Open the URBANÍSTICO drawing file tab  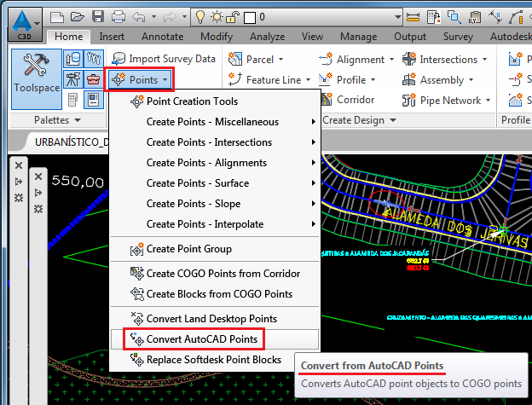click(68, 142)
